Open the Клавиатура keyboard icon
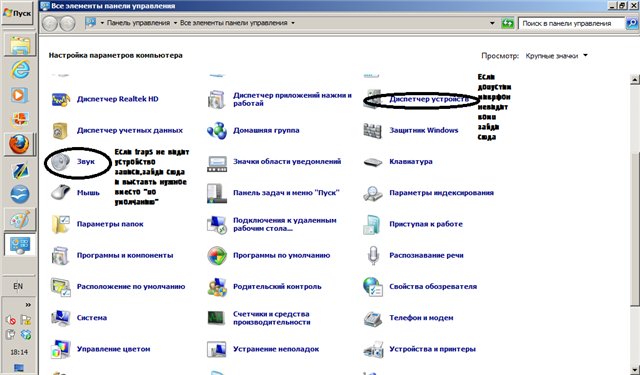640x375 pixels. tap(372, 162)
